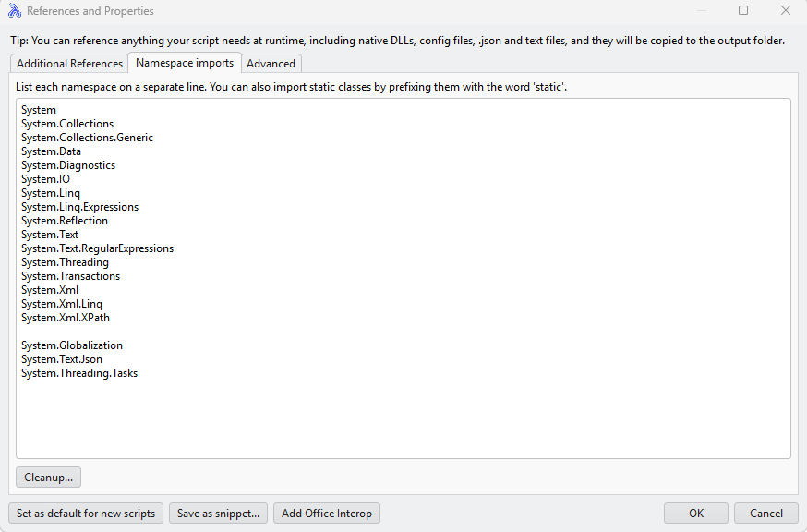807x532 pixels.
Task: Click the System.Text.Json import line
Action: 62,359
